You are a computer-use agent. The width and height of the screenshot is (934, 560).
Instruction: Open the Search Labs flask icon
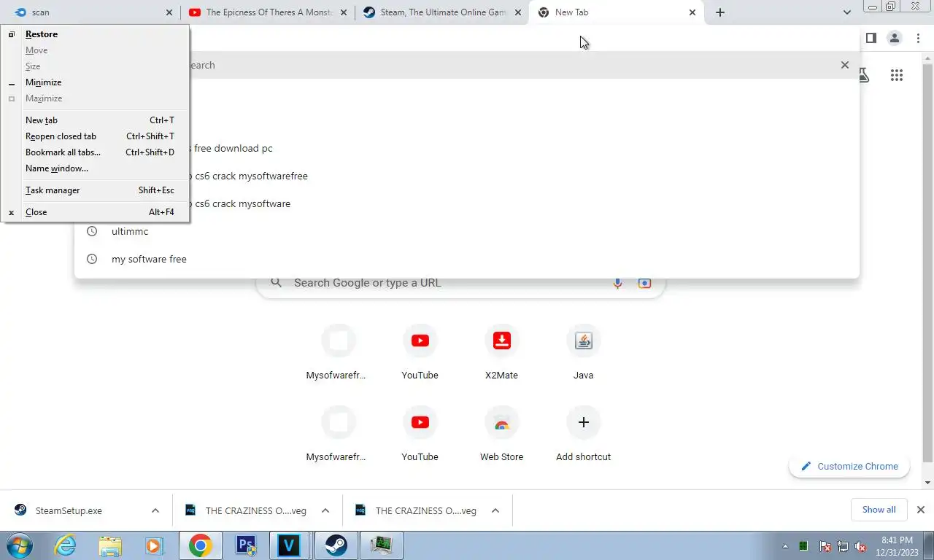(x=864, y=75)
